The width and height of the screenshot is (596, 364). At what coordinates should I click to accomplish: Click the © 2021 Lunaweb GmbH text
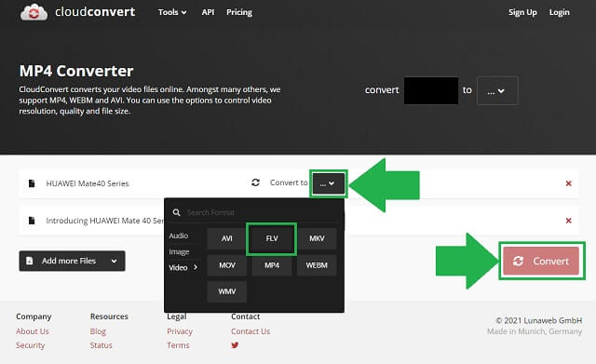coord(538,320)
